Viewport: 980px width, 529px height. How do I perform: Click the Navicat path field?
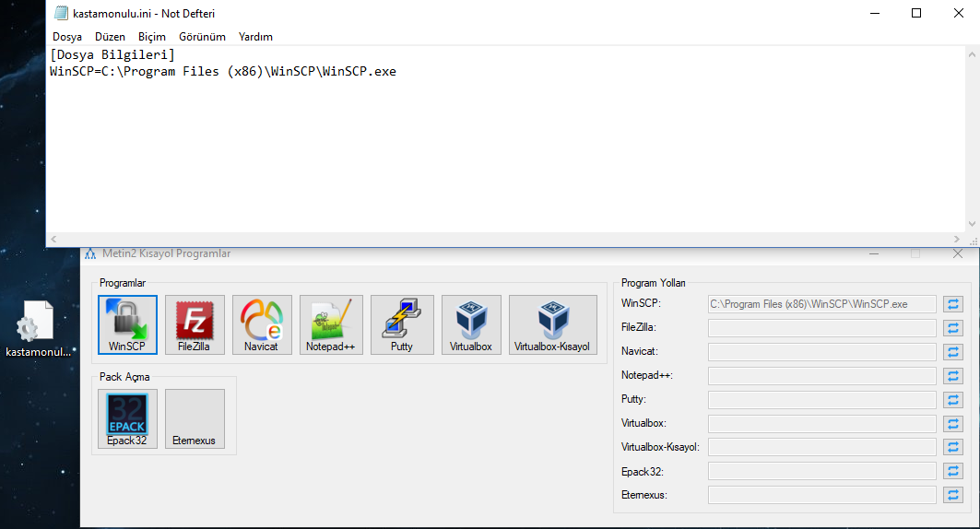[x=821, y=352]
